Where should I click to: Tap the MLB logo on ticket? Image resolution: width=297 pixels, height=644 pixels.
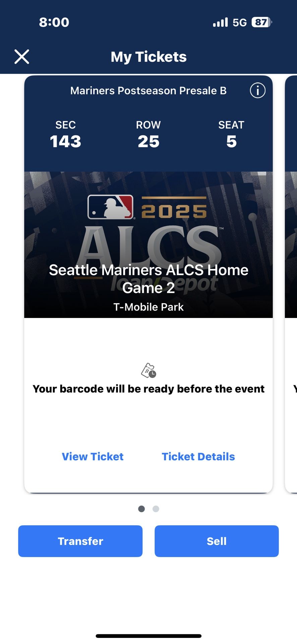point(110,207)
